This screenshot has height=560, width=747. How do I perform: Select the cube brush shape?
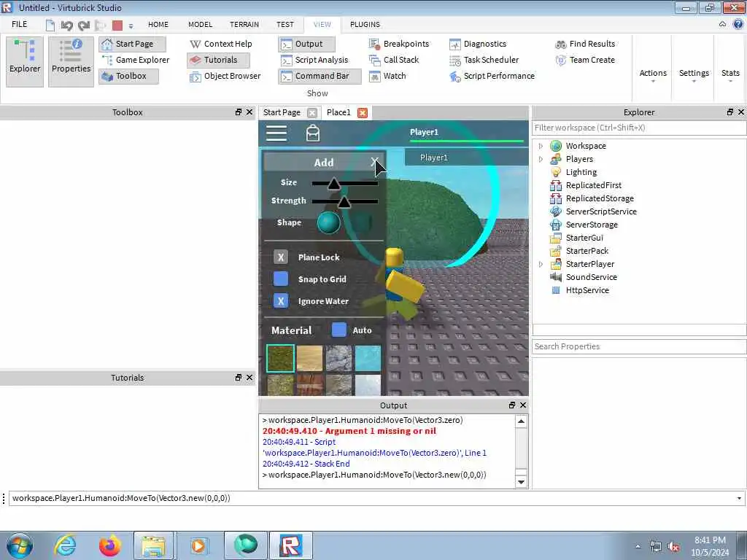(x=362, y=222)
